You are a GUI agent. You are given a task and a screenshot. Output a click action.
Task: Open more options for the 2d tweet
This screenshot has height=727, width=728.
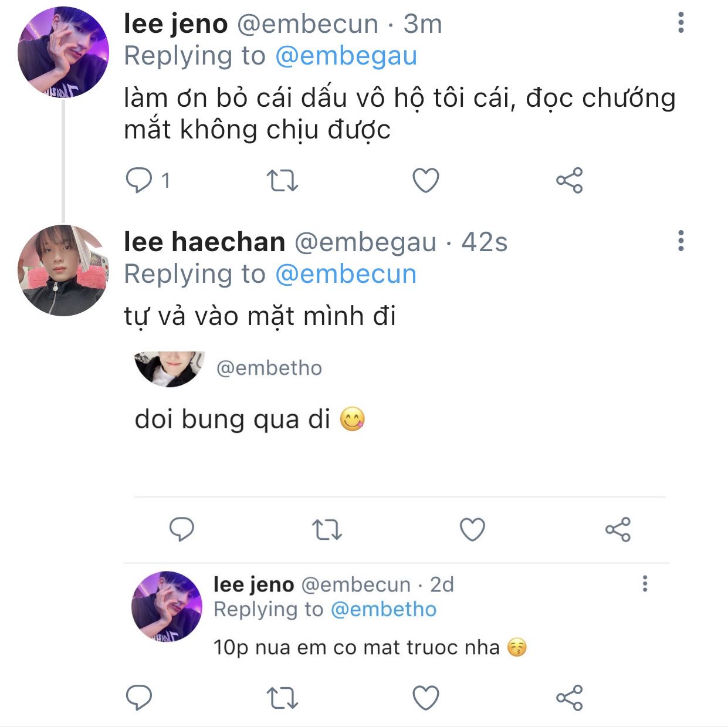pyautogui.click(x=645, y=584)
